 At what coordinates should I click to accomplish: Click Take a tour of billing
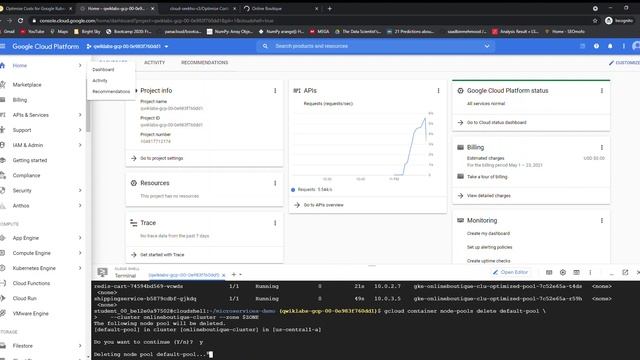coord(487,177)
